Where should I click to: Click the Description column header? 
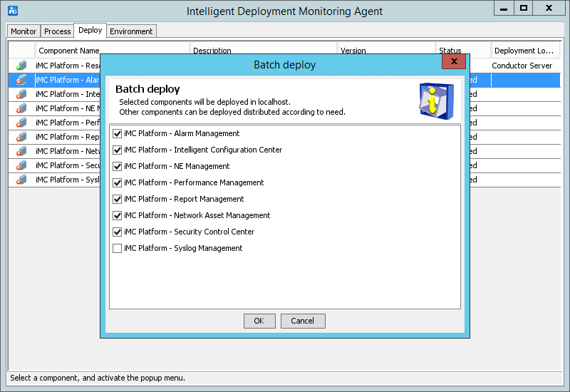pyautogui.click(x=212, y=51)
